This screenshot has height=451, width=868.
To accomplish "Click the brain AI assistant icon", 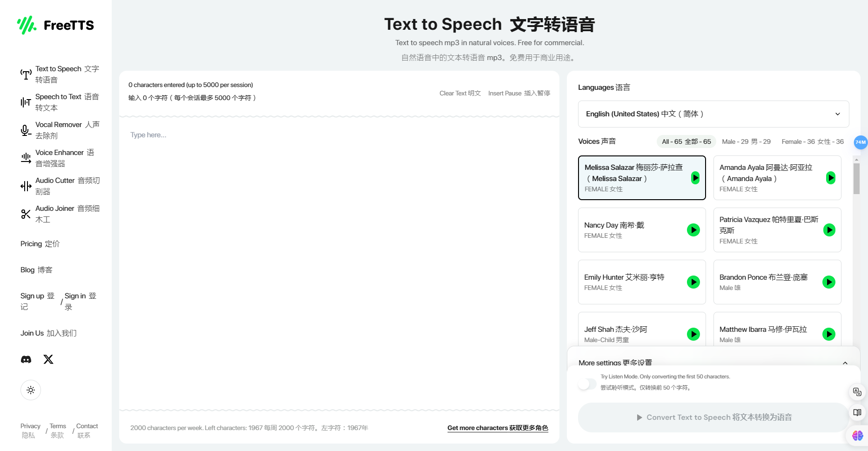I will point(857,436).
